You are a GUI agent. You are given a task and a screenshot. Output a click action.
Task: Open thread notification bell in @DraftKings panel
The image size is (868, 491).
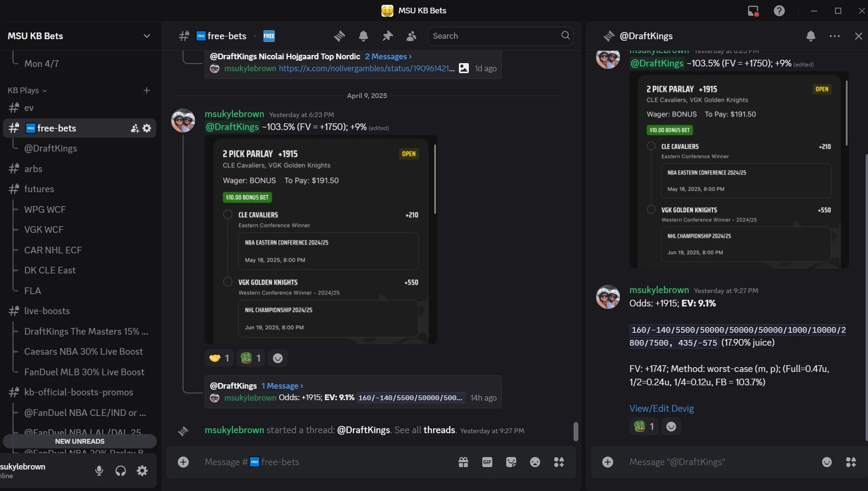coord(811,36)
